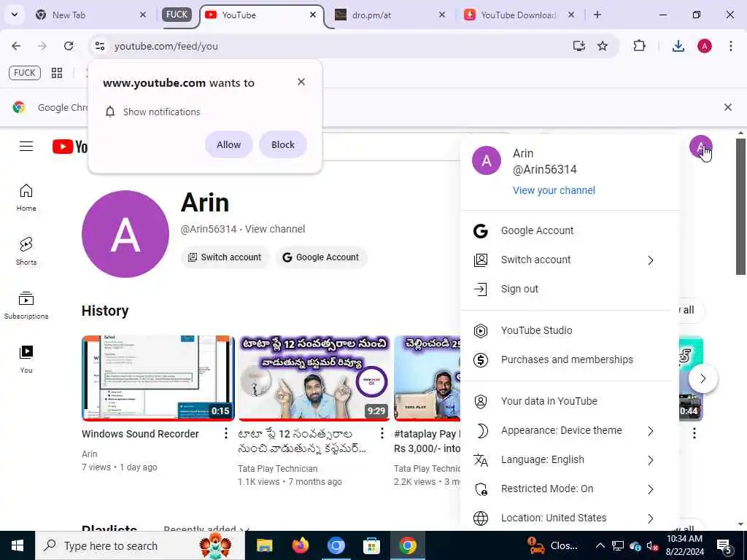The width and height of the screenshot is (747, 560).
Task: Click View channel next to @Arin56314
Action: point(275,229)
